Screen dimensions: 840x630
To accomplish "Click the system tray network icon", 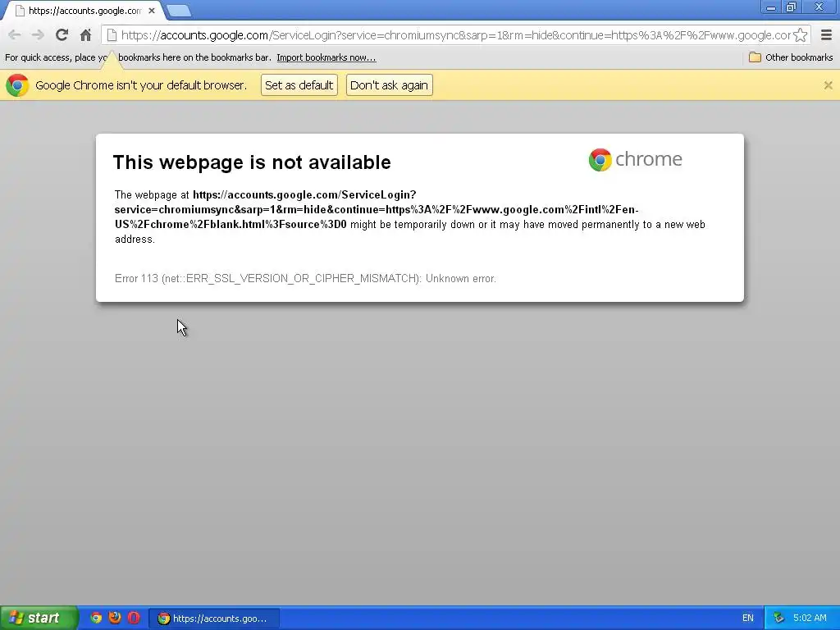I will coord(778,619).
